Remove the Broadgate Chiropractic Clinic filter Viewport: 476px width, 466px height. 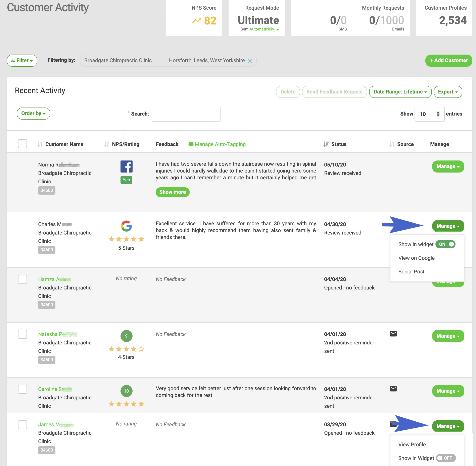pyautogui.click(x=250, y=61)
